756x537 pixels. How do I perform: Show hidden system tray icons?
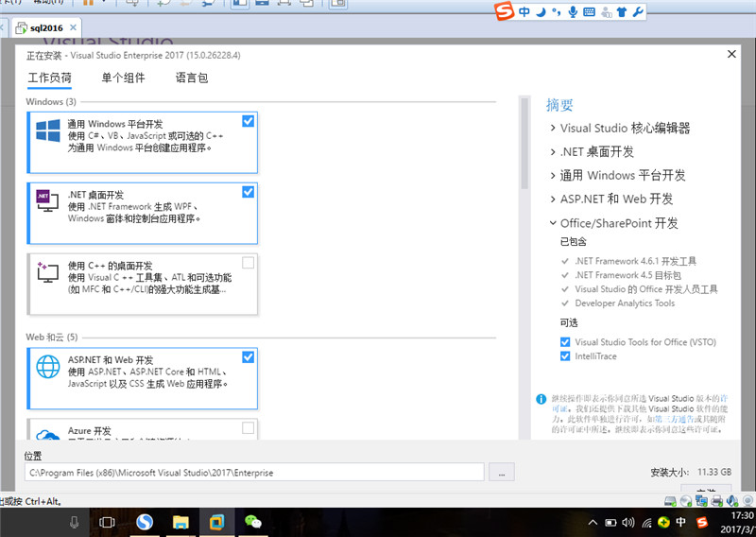[593, 522]
